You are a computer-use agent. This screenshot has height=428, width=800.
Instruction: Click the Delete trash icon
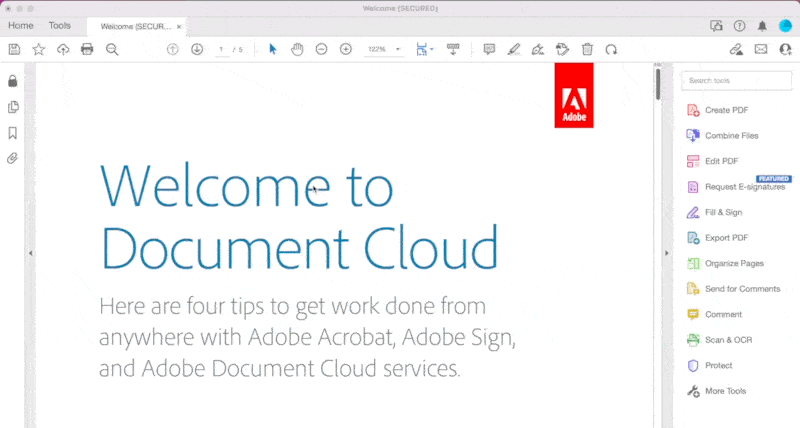pyautogui.click(x=587, y=49)
